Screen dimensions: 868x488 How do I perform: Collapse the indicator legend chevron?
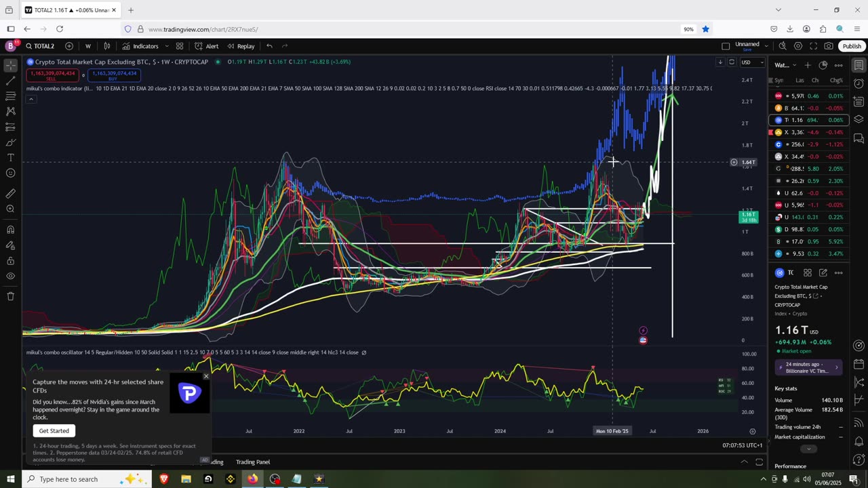tap(31, 99)
